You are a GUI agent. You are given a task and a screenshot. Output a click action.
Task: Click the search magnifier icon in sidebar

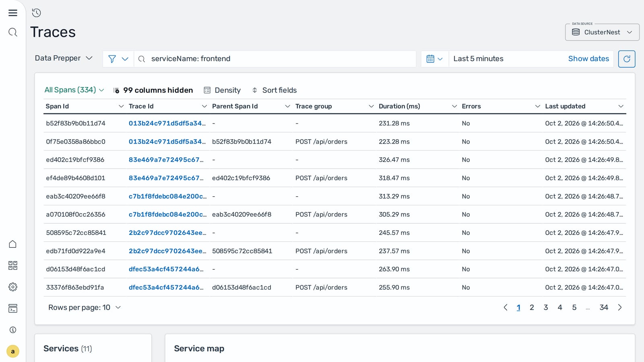tap(13, 32)
